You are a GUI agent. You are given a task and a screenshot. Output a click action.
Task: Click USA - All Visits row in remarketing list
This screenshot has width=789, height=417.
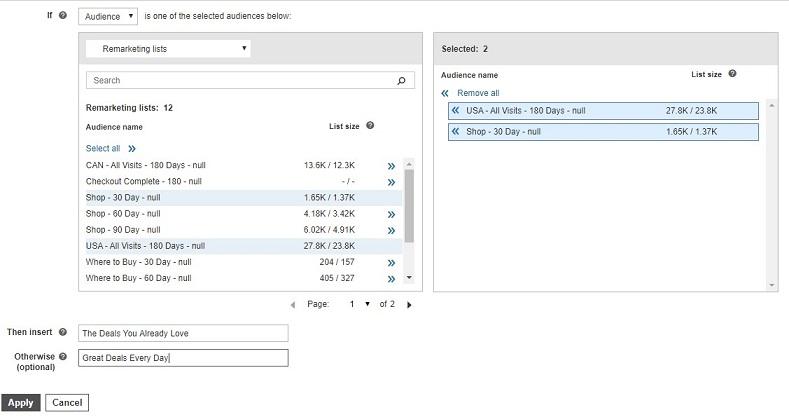[x=244, y=246]
